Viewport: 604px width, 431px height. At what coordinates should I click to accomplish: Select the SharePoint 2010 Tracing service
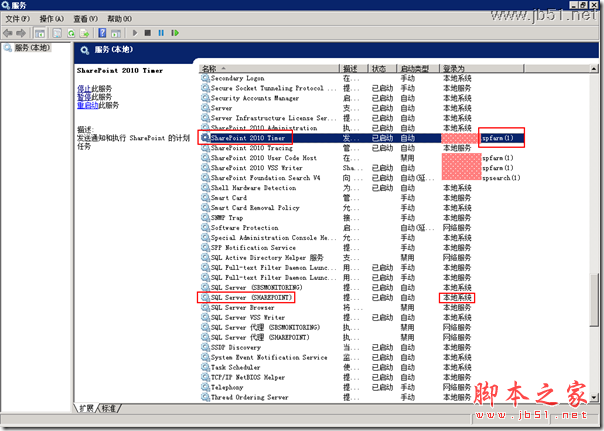point(252,148)
